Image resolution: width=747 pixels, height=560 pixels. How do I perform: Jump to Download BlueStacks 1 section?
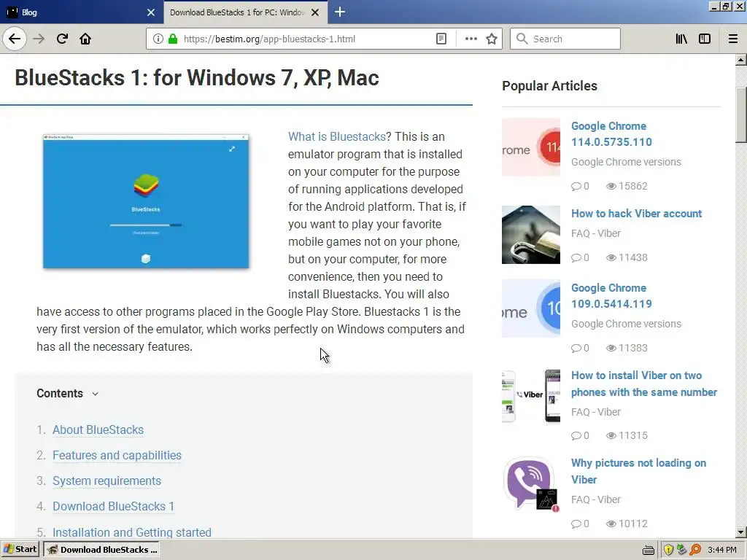coord(113,506)
